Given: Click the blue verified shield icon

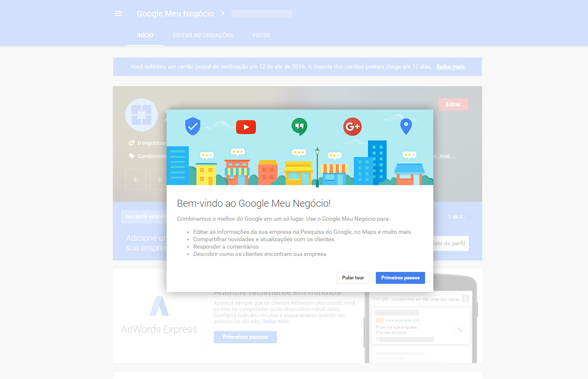Looking at the screenshot, I should [192, 126].
